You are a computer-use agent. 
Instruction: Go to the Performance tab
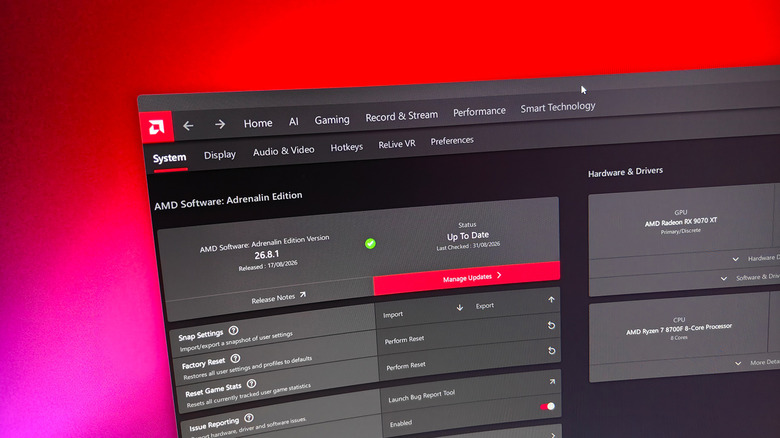(x=479, y=112)
